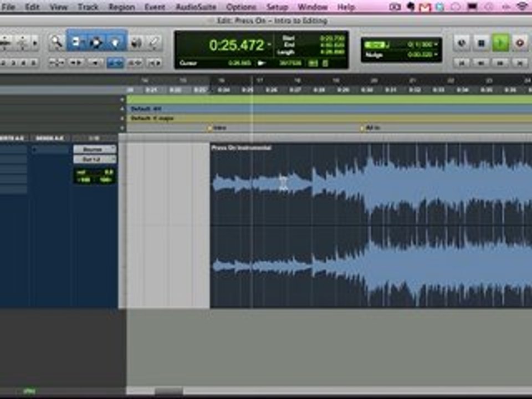Open the track output Out 1-2 dropdown
This screenshot has width=532, height=399.
click(95, 159)
